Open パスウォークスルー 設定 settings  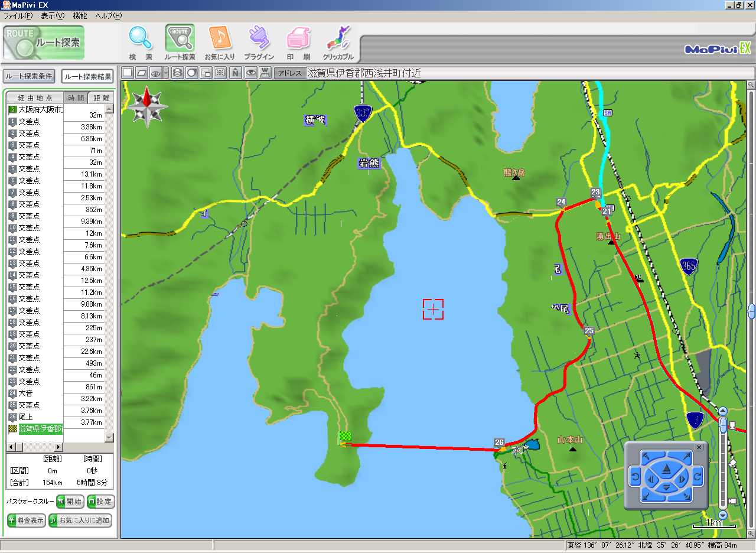100,502
